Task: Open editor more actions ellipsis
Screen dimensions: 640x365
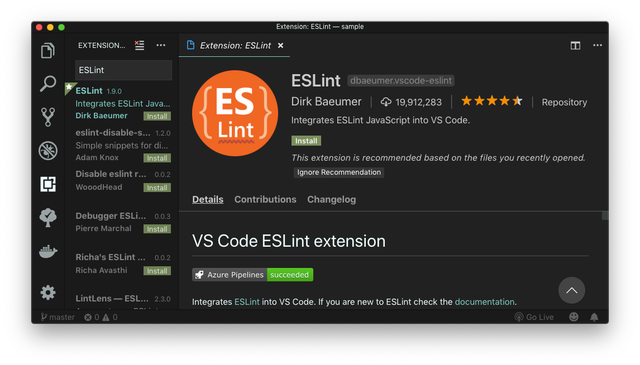Action: [x=597, y=45]
